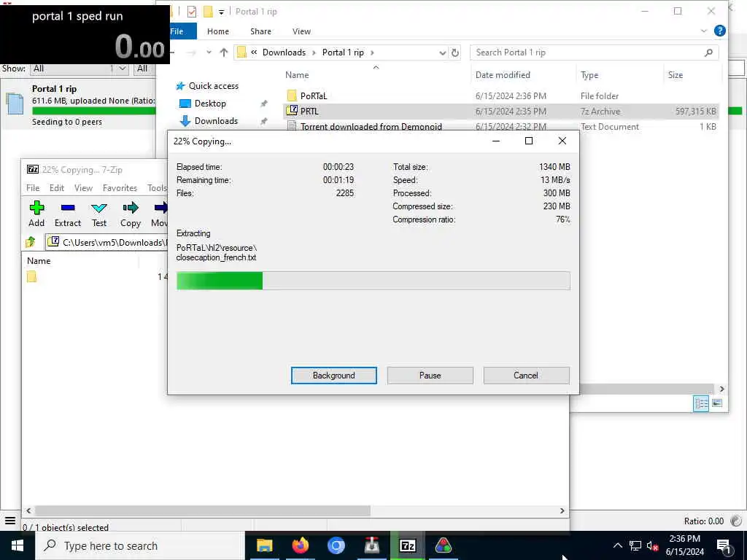This screenshot has height=560, width=747.
Task: Open recent locations dropdown in Explorer
Action: [x=209, y=52]
